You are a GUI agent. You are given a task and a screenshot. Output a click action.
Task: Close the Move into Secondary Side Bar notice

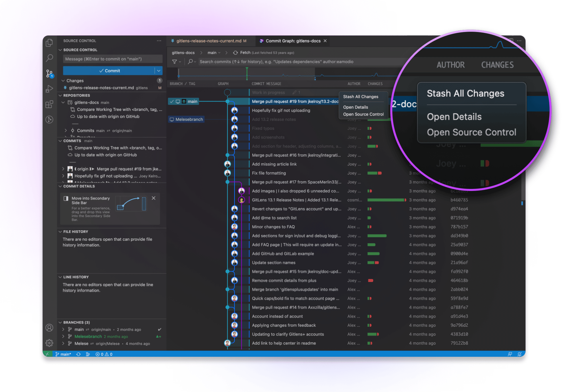[154, 198]
